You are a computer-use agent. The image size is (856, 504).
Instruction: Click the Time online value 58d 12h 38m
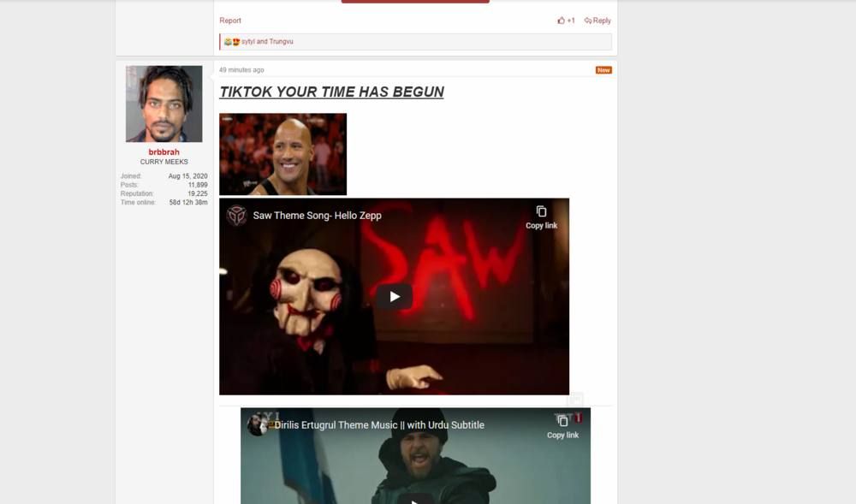(188, 202)
